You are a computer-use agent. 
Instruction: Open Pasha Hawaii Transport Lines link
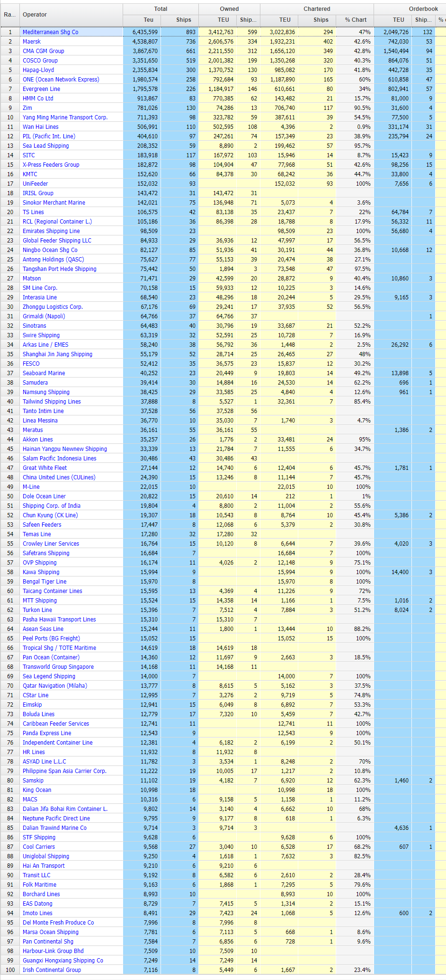pyautogui.click(x=59, y=620)
